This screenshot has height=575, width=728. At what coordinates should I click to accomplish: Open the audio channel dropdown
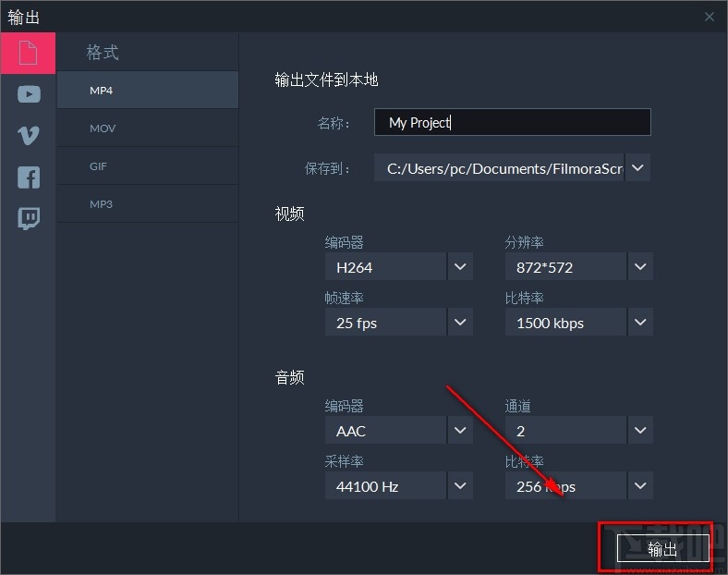[640, 431]
